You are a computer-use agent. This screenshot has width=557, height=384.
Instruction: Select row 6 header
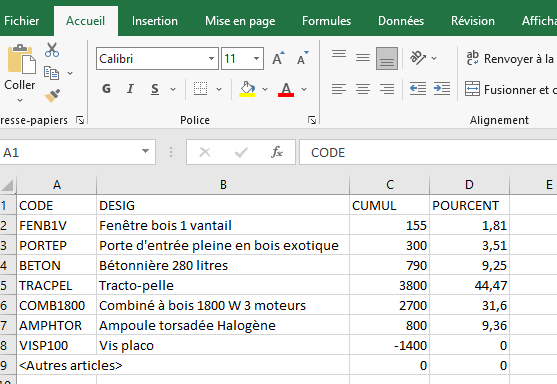point(8,305)
